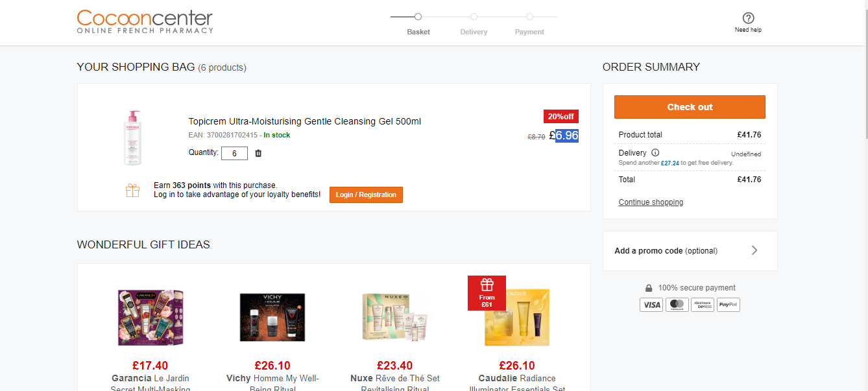Open the Nuxe Rêve de Thé set thumbnail
The width and height of the screenshot is (868, 391).
394,317
